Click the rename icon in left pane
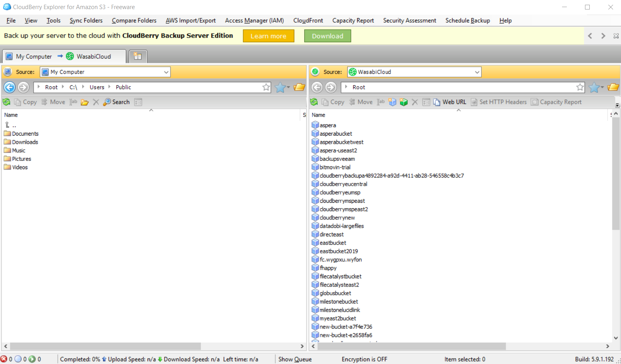The image size is (621, 364). [x=73, y=102]
